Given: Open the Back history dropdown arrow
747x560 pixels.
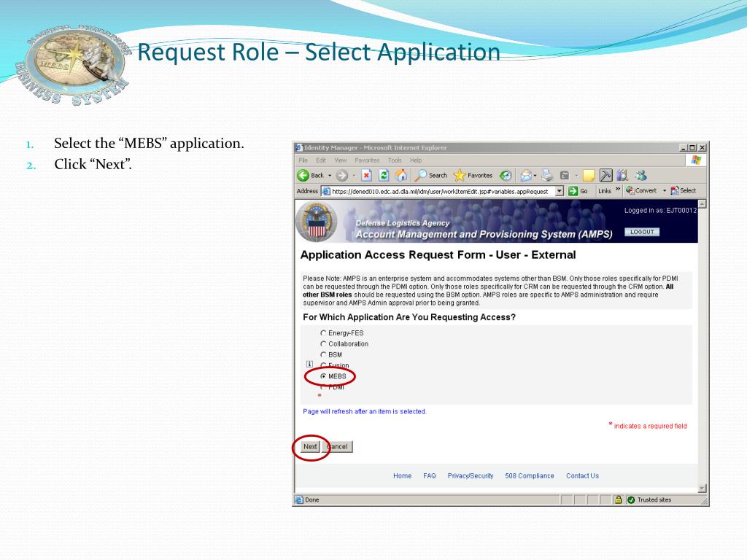Looking at the screenshot, I should click(x=330, y=176).
